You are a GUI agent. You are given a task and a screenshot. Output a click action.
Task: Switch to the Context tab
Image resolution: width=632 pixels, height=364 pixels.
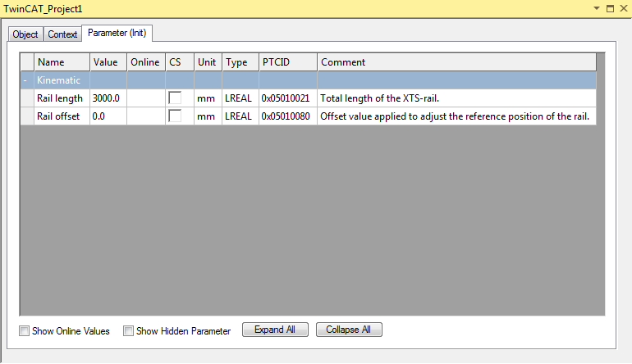[62, 34]
